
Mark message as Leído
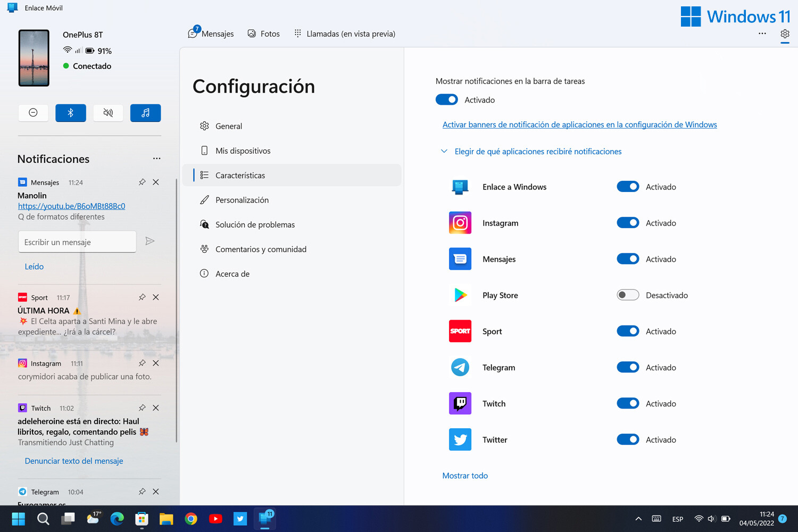coord(34,267)
